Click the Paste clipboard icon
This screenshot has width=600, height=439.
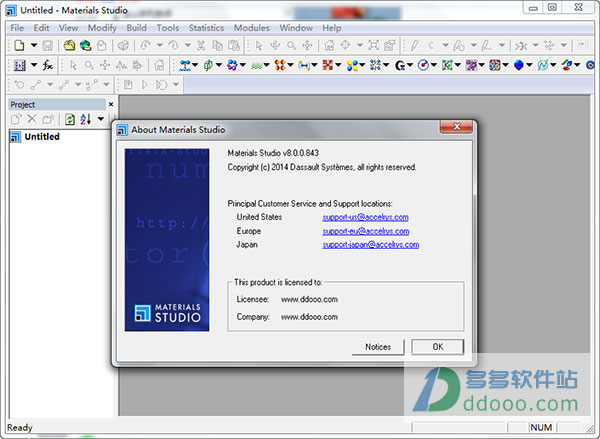(234, 46)
